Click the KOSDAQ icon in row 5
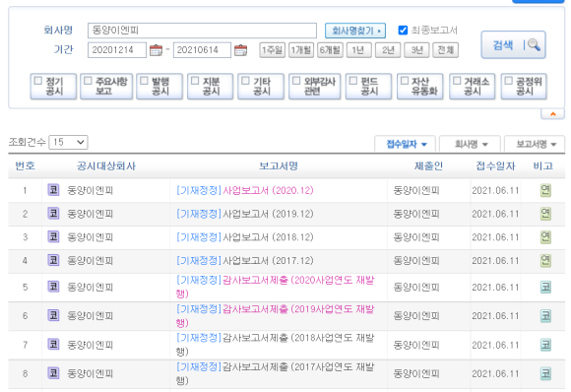 (53, 287)
